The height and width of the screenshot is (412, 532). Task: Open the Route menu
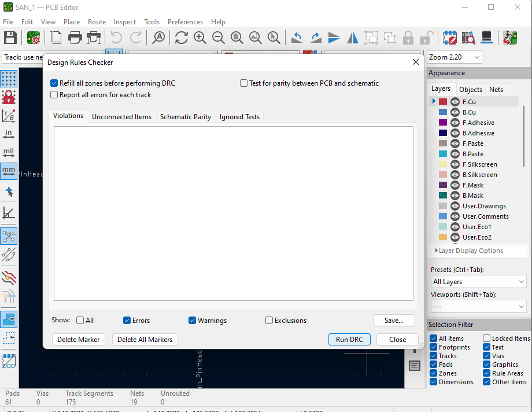click(x=97, y=22)
